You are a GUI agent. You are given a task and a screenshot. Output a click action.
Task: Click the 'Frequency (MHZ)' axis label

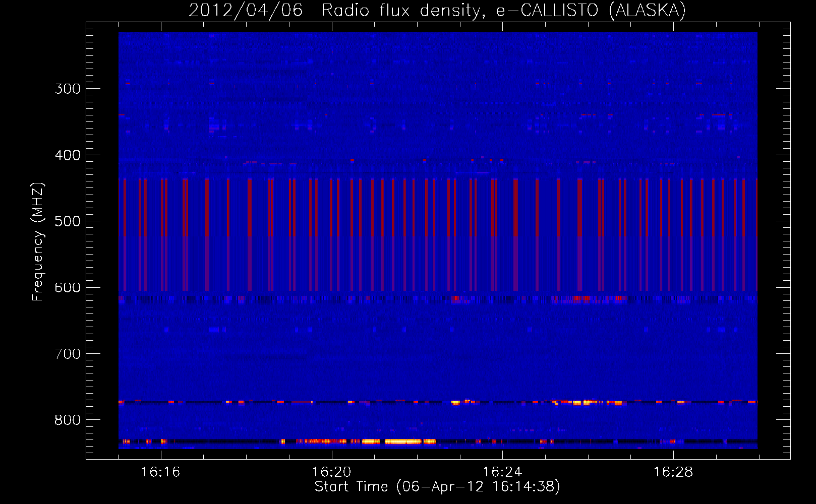tap(38, 241)
